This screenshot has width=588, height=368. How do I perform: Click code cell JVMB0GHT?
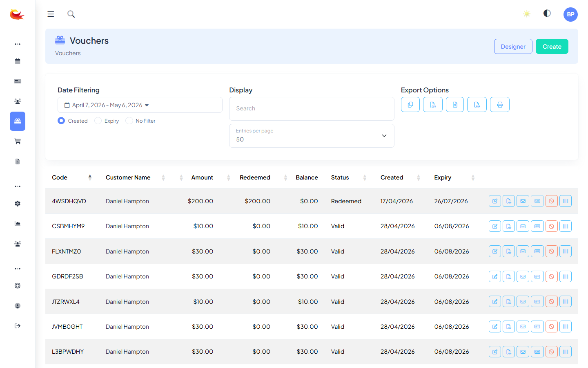click(x=67, y=327)
